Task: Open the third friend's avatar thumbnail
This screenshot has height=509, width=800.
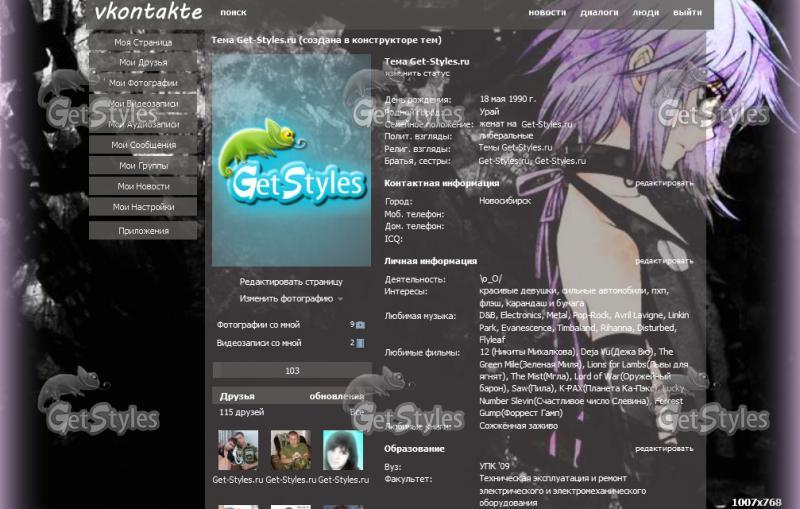Action: [x=343, y=450]
